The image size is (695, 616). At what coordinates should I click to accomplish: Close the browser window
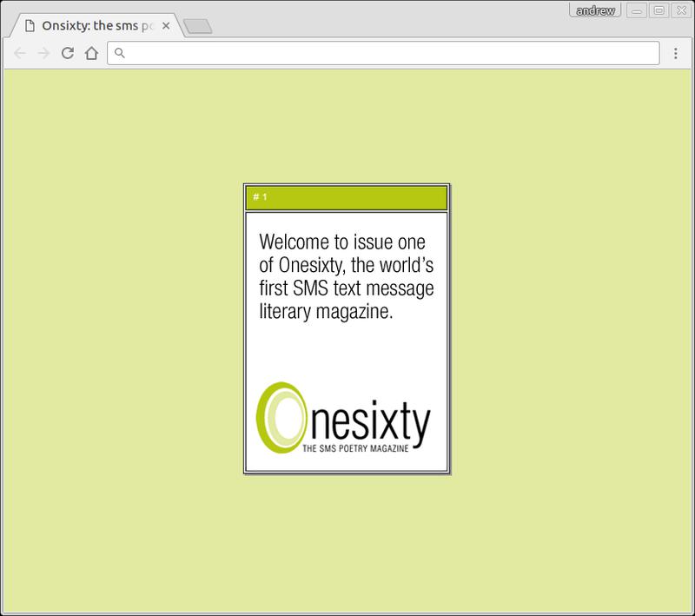click(681, 10)
